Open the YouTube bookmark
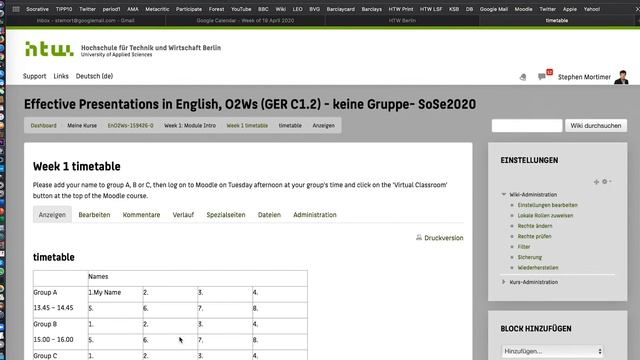The image size is (640, 360). coord(241,9)
